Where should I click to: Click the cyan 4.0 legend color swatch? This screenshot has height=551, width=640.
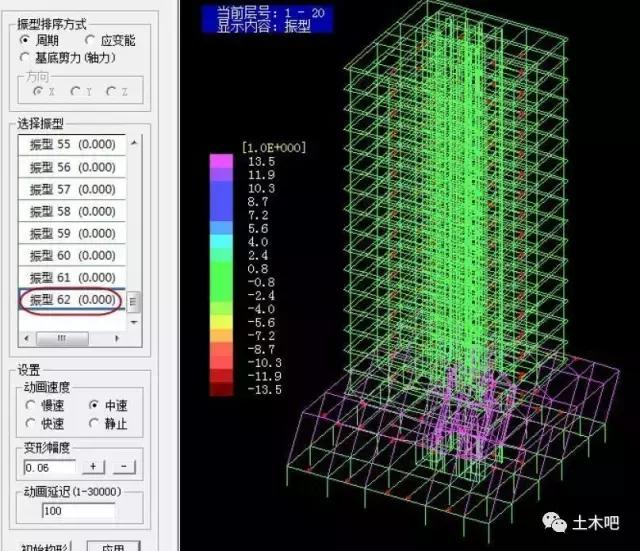[x=221, y=242]
